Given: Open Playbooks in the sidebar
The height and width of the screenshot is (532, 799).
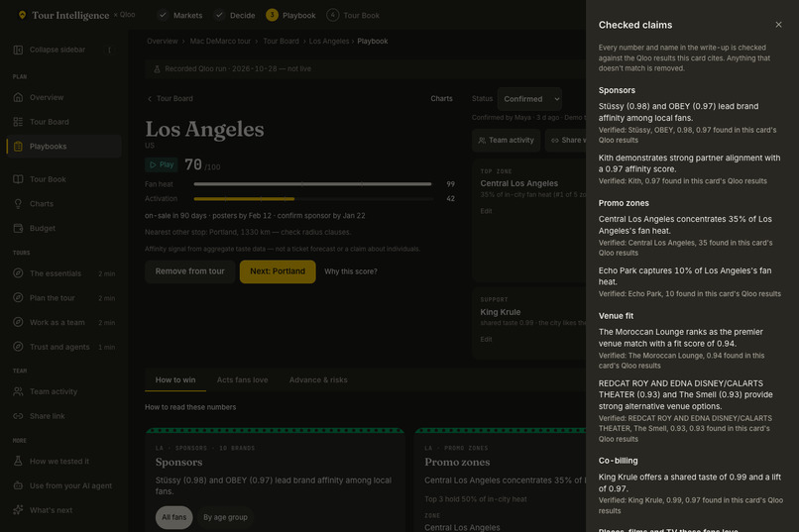Looking at the screenshot, I should [x=64, y=146].
